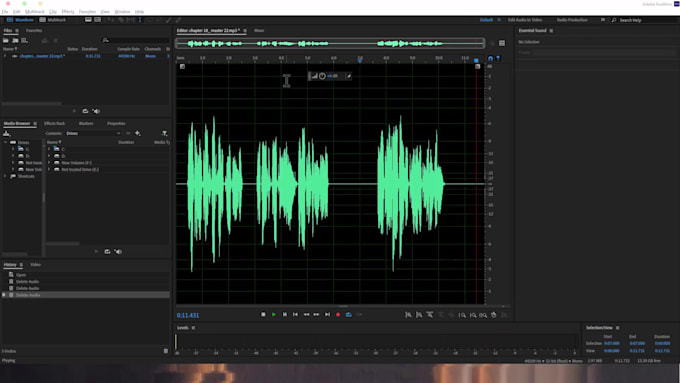
Task: Switch to the Markers tab
Action: [86, 124]
